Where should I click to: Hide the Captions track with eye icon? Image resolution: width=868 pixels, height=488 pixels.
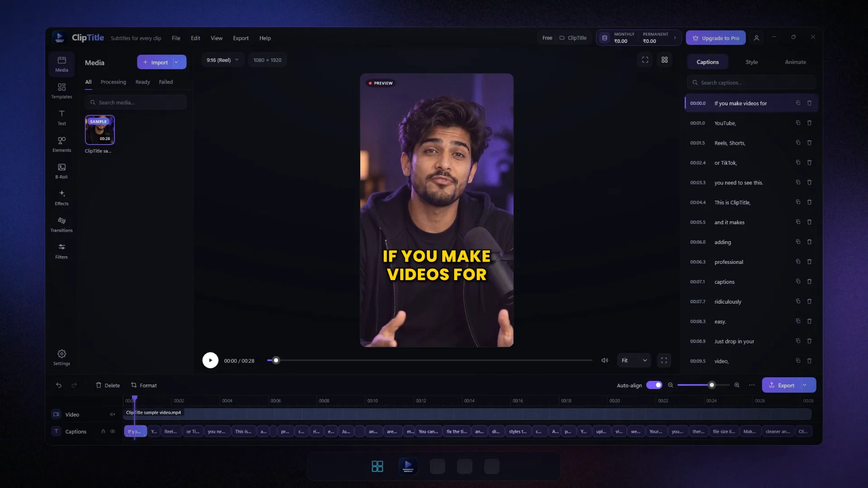[x=113, y=432]
